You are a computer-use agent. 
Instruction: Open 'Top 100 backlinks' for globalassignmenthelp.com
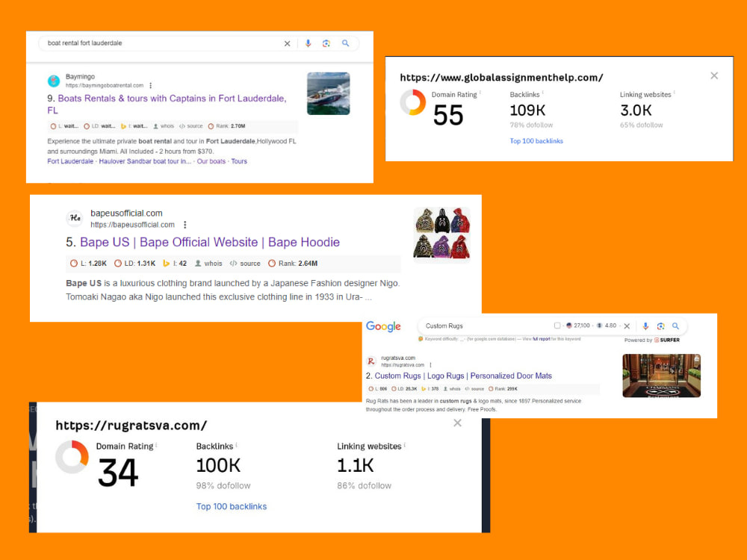(x=536, y=141)
